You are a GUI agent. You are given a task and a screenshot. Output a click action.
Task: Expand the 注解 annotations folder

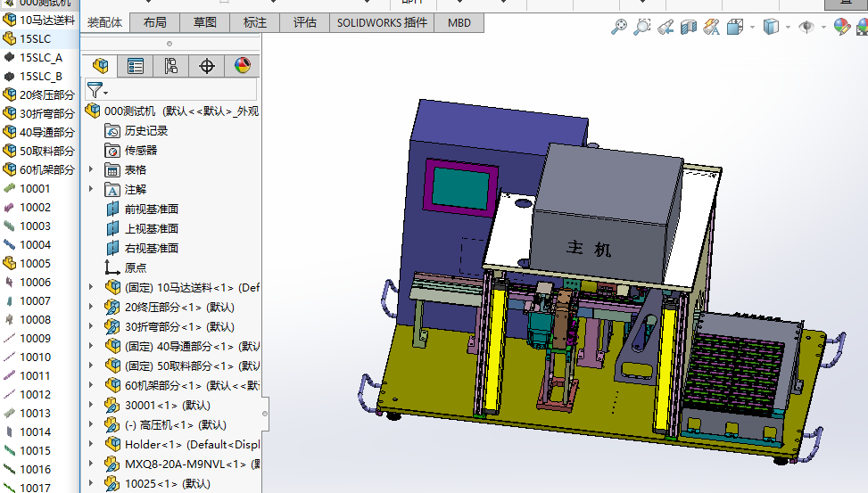[x=90, y=189]
